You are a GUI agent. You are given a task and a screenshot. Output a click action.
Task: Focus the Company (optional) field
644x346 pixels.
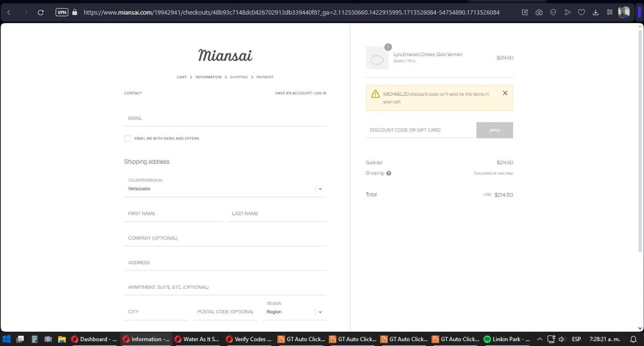coord(225,238)
